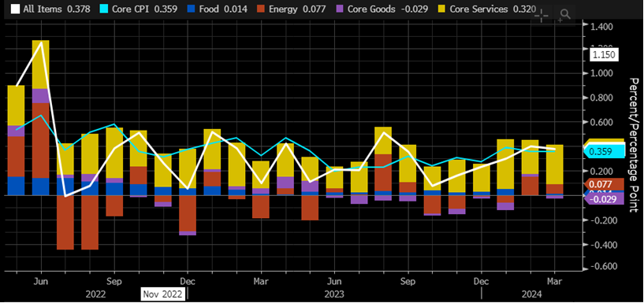
Task: Activate the crosshair cursor tool
Action: click(x=542, y=16)
